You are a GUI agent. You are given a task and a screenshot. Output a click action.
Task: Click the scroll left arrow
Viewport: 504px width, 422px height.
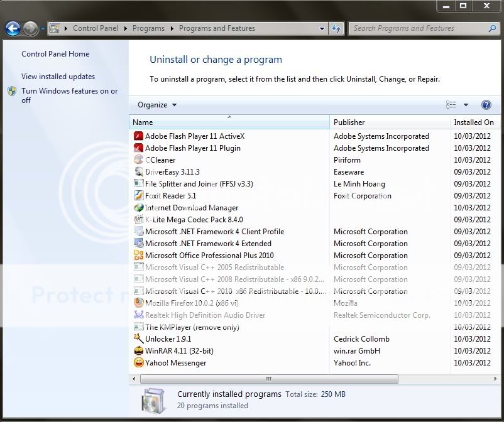[134, 379]
